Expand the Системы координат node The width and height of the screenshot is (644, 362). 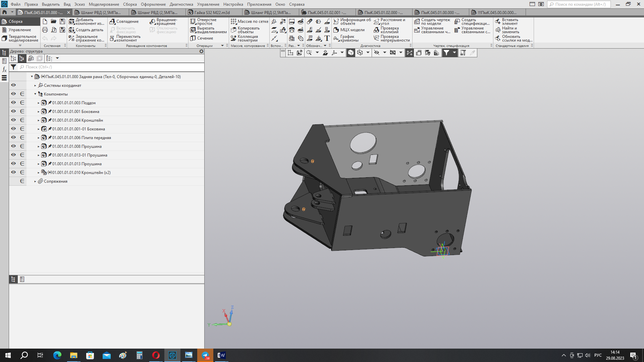[x=35, y=85]
